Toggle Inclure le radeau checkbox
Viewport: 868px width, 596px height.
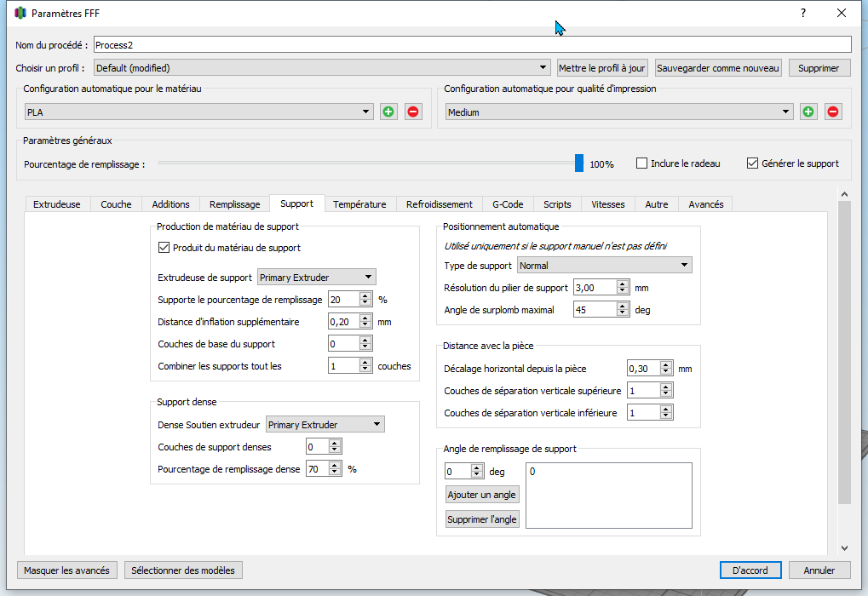coord(642,163)
